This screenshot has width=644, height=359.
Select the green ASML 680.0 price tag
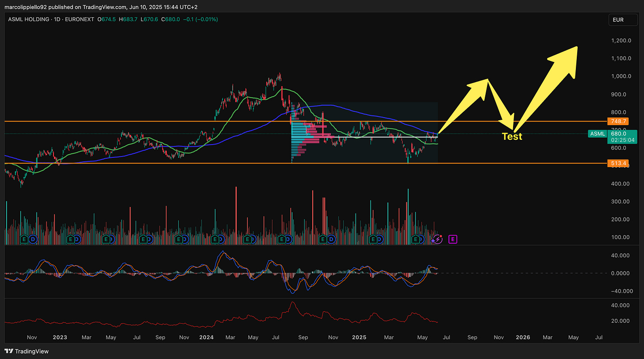(612, 137)
